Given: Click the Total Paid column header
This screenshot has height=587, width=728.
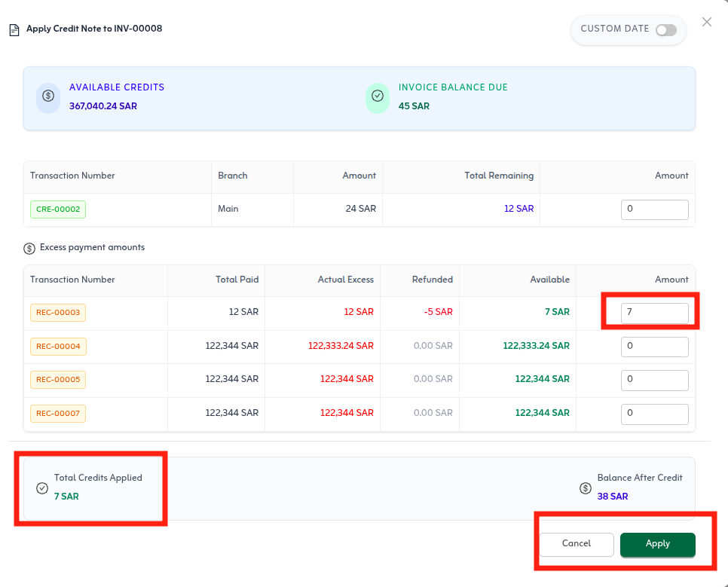Looking at the screenshot, I should [x=237, y=280].
